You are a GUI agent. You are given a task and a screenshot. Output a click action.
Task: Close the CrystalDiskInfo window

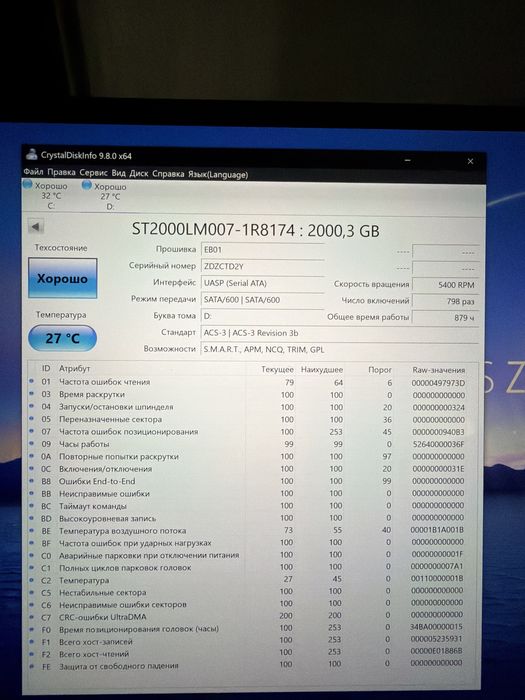pos(470,161)
